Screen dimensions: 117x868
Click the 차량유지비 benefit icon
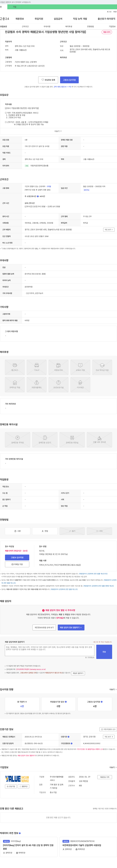click(58, 367)
